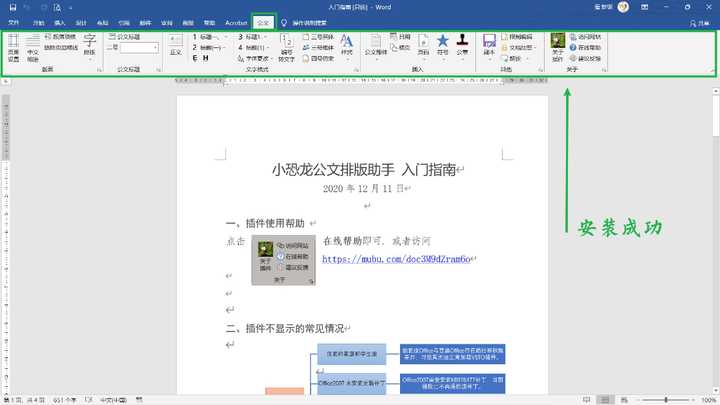Switch to Read Mode view in status bar

coord(586,400)
